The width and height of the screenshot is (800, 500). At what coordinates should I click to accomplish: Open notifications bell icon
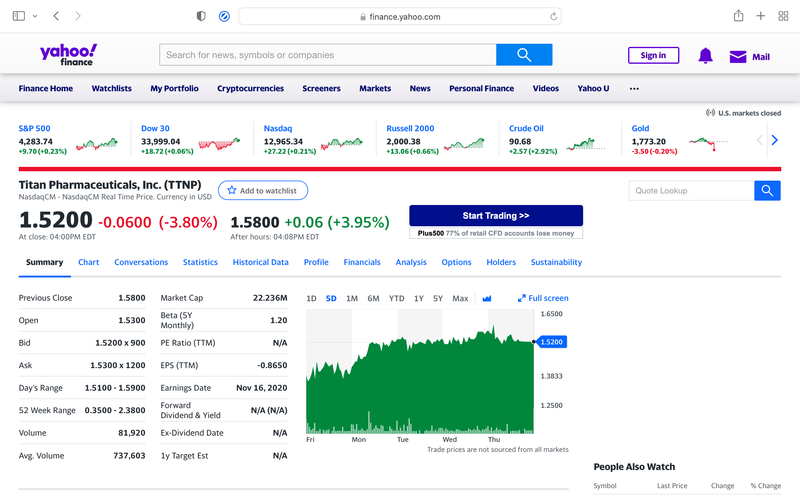point(705,56)
